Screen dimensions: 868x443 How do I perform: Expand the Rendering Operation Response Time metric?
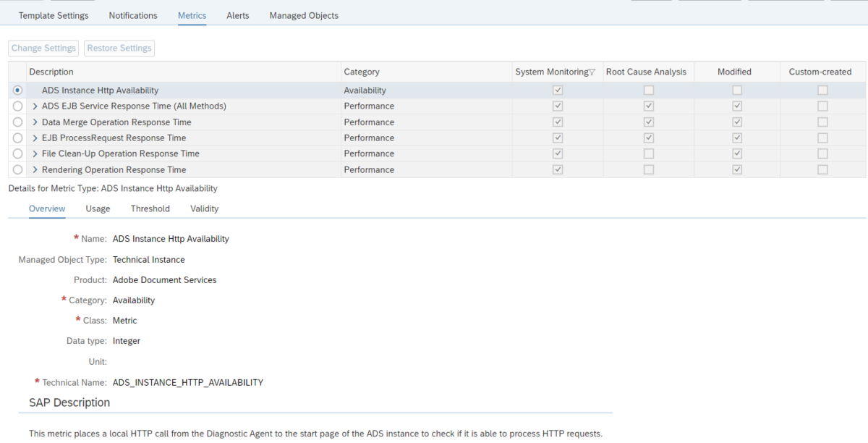pyautogui.click(x=34, y=169)
